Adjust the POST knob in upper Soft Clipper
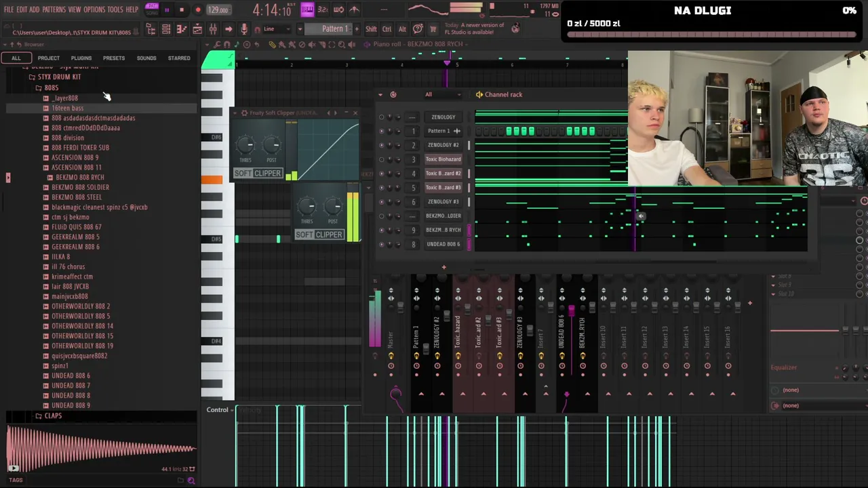Image resolution: width=868 pixels, height=488 pixels. point(271,144)
